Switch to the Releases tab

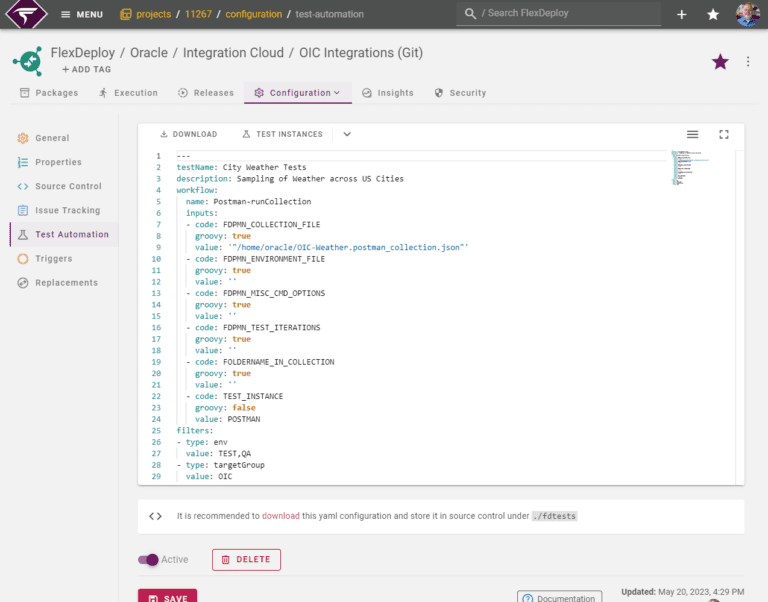(206, 93)
